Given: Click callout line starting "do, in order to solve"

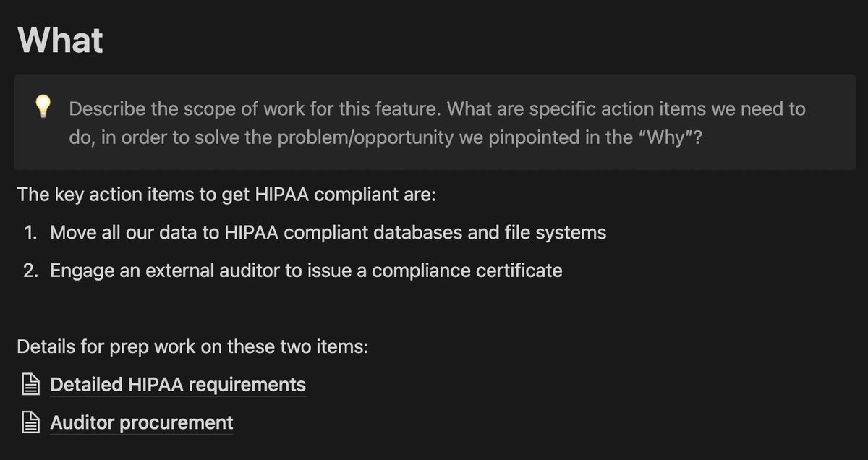Looking at the screenshot, I should click(x=386, y=137).
